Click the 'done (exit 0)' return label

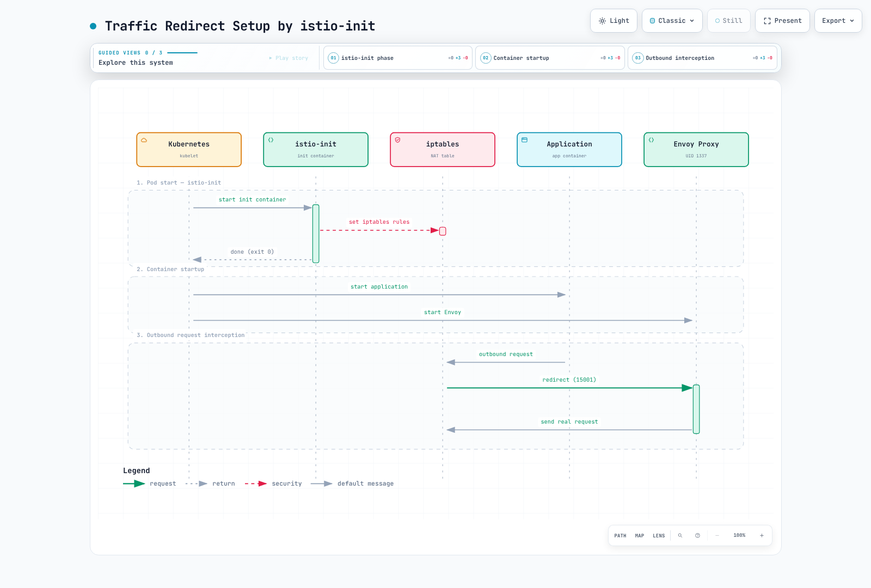pyautogui.click(x=252, y=252)
